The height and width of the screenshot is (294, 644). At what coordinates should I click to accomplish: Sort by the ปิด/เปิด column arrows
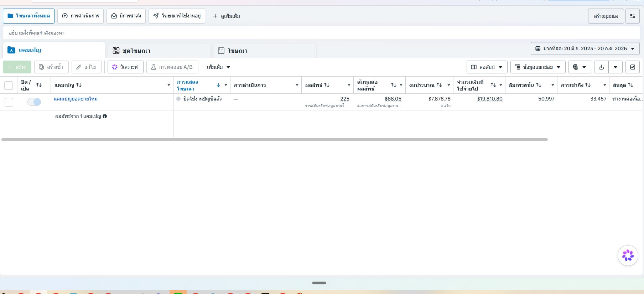pos(39,85)
